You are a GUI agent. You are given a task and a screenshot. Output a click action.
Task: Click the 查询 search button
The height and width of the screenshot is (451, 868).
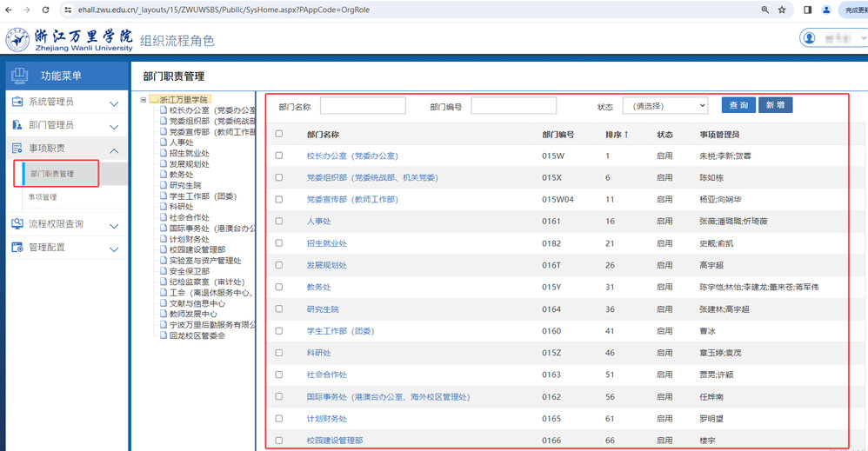click(738, 105)
